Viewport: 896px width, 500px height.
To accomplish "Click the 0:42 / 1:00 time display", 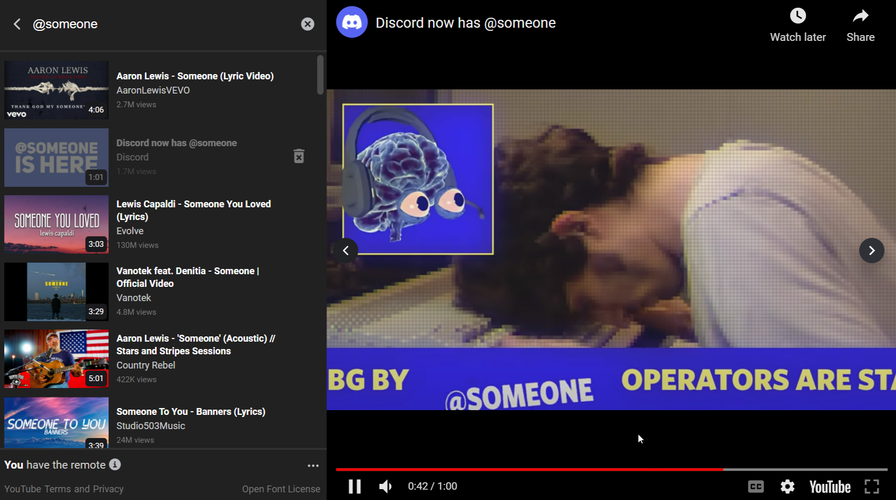I will pyautogui.click(x=432, y=486).
